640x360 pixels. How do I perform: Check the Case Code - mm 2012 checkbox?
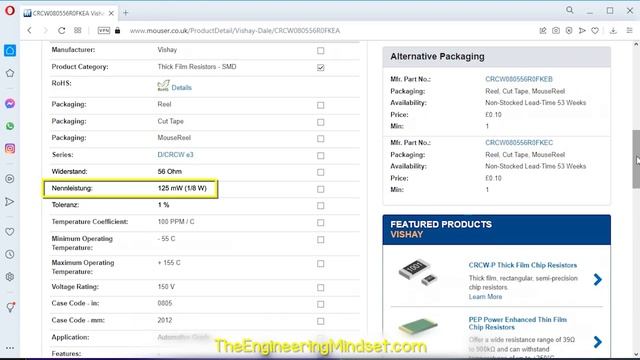coord(320,321)
